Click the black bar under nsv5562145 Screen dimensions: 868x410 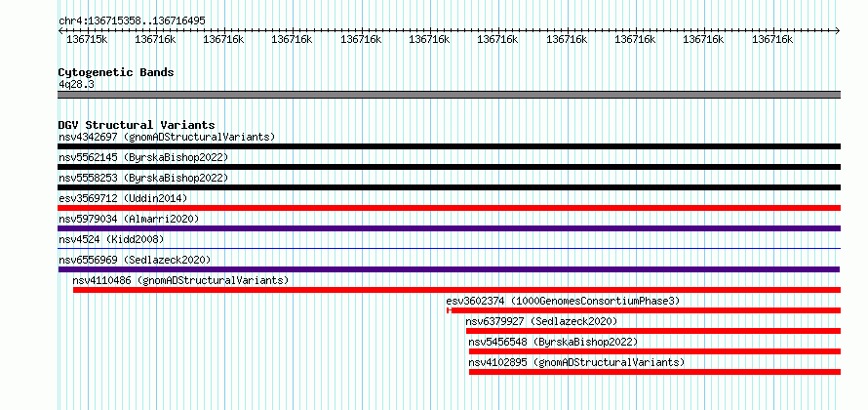[x=449, y=167]
